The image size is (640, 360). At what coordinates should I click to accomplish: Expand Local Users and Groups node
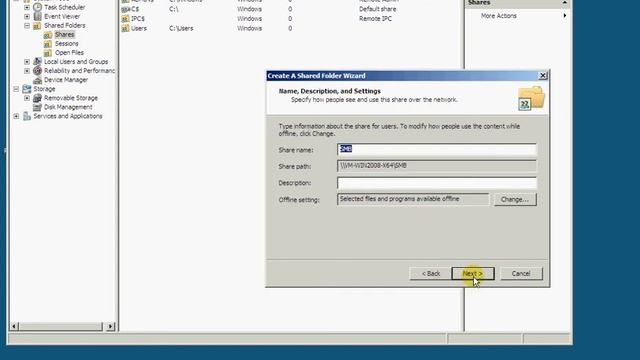(27, 62)
